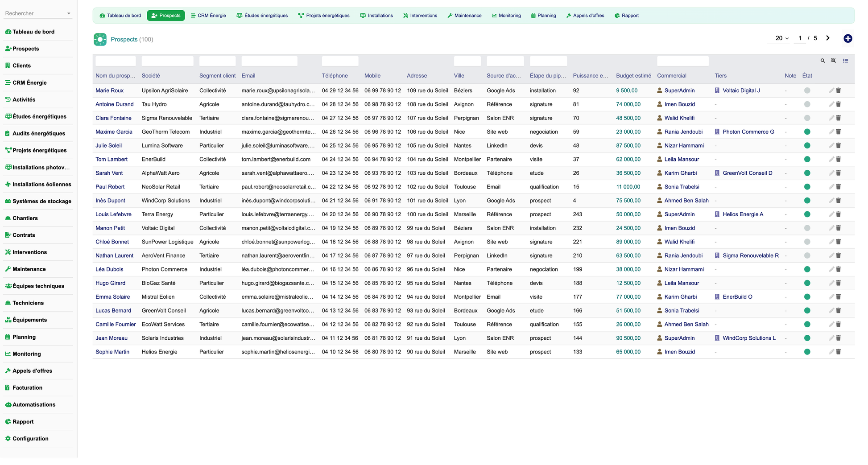The height and width of the screenshot is (465, 868).
Task: Toggle the state dot for Chloé Bonnet
Action: (807, 242)
